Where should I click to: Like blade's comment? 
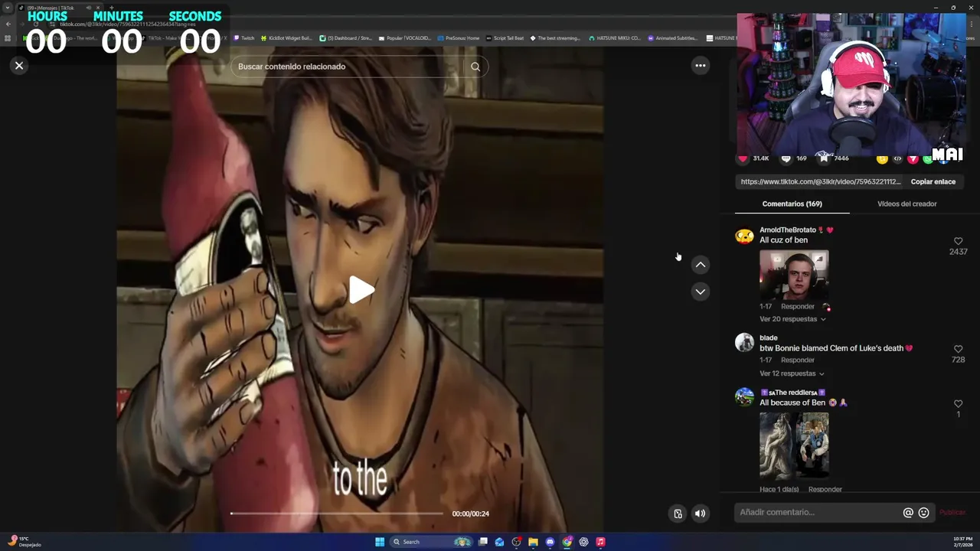pyautogui.click(x=958, y=349)
